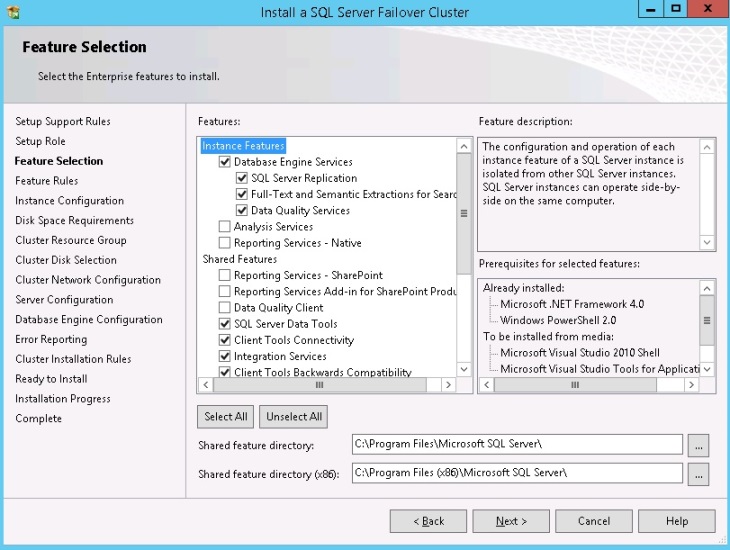
Task: Cancel the SQL Server installation
Action: point(594,521)
